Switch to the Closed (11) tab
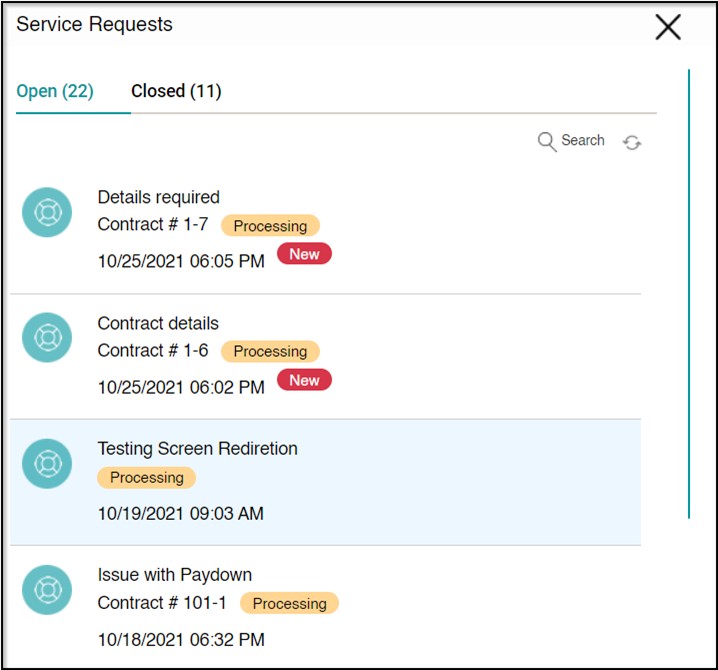 tap(176, 91)
